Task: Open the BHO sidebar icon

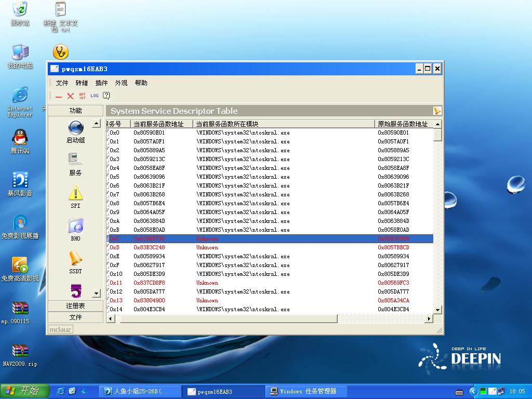Action: point(75,230)
